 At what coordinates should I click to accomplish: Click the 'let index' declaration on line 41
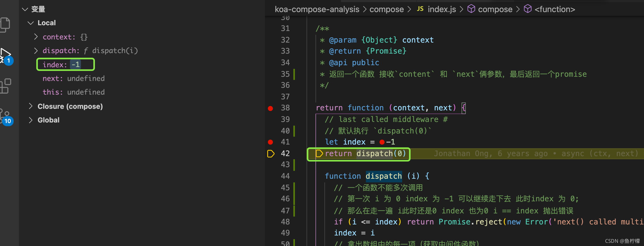coord(345,142)
